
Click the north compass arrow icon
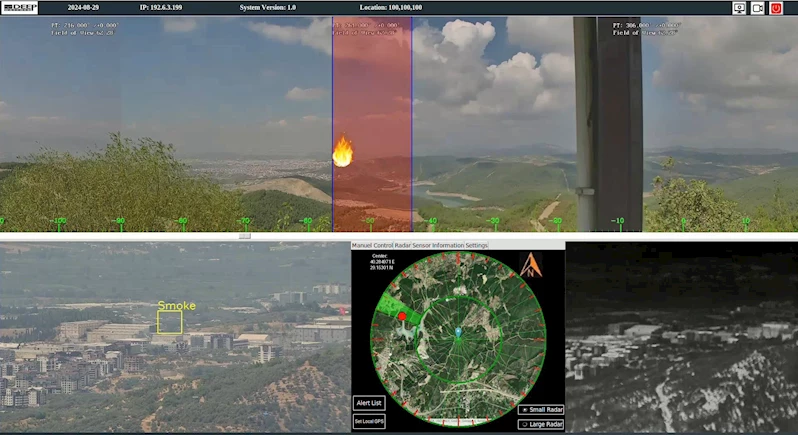click(530, 265)
